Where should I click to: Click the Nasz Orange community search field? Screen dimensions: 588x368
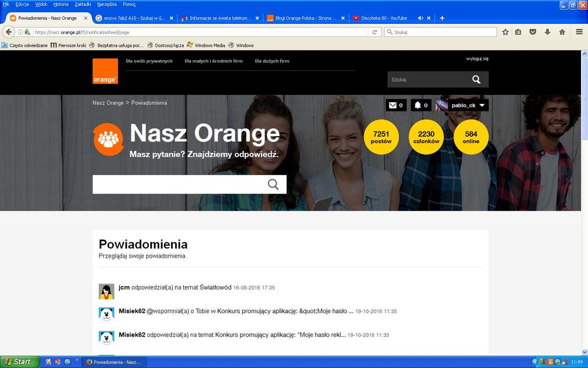pos(177,184)
